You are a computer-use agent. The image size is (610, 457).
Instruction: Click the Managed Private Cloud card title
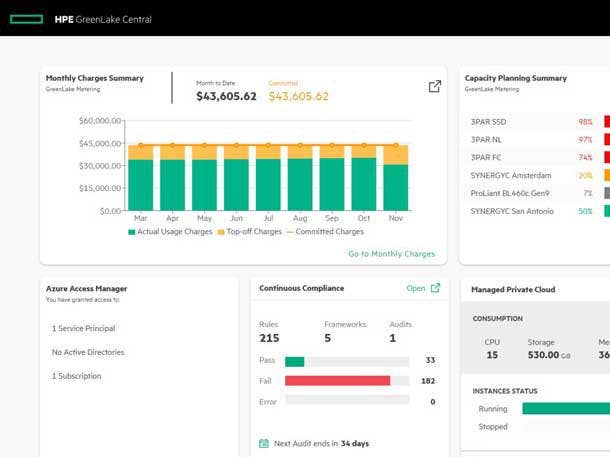pos(512,290)
